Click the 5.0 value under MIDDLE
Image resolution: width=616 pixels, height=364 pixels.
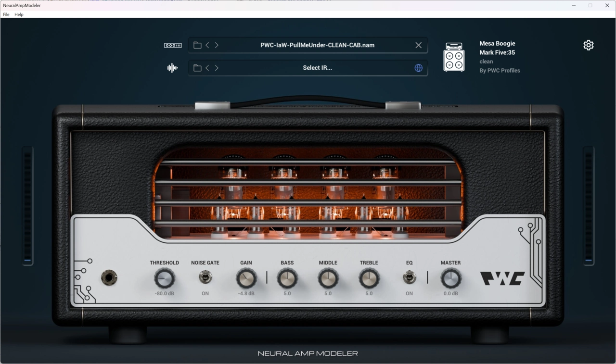point(328,293)
